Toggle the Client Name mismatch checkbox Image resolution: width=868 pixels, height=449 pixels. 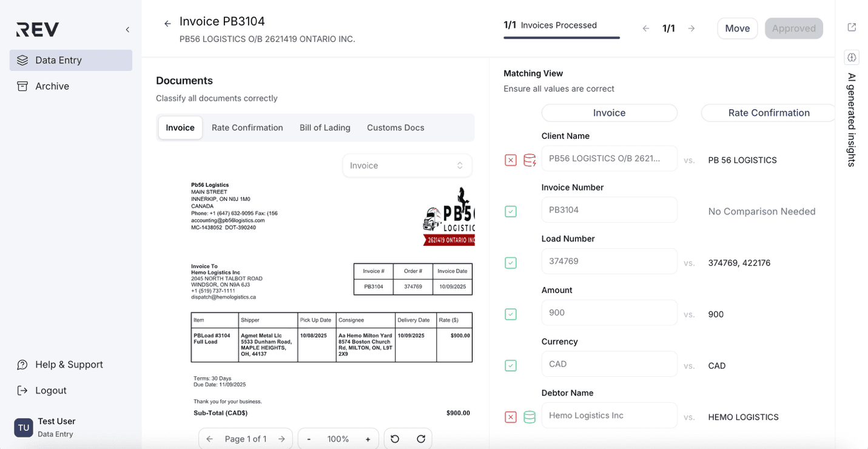coord(511,160)
